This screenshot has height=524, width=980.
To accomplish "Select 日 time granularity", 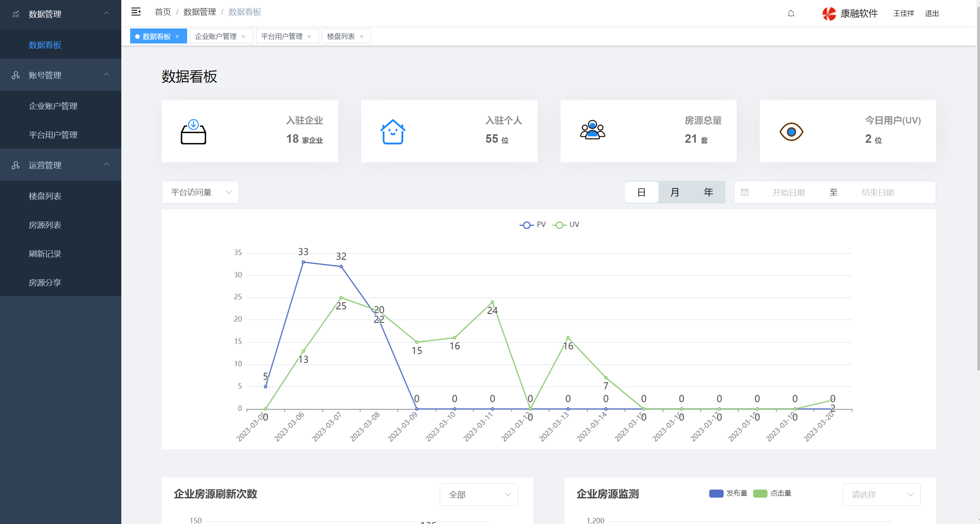I will [642, 192].
